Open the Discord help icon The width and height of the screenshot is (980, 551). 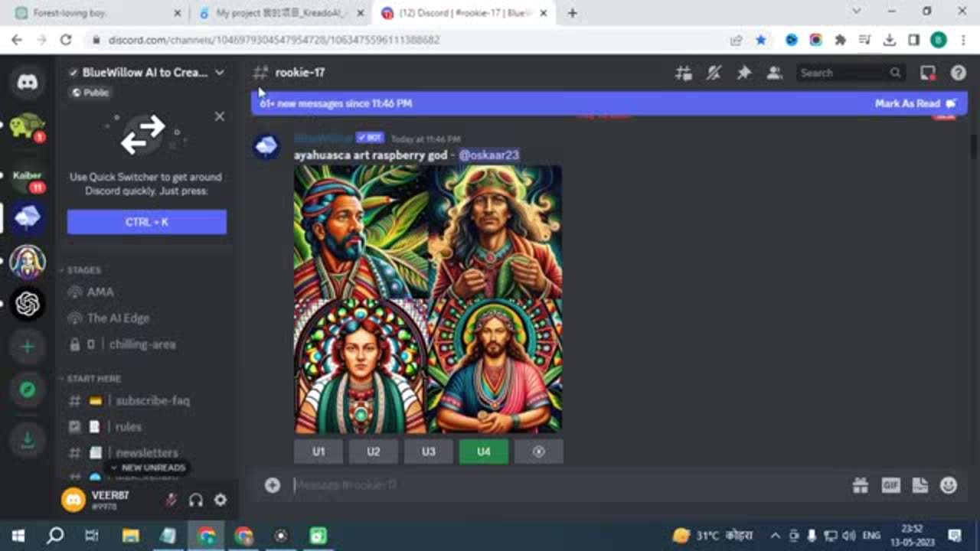click(x=958, y=73)
